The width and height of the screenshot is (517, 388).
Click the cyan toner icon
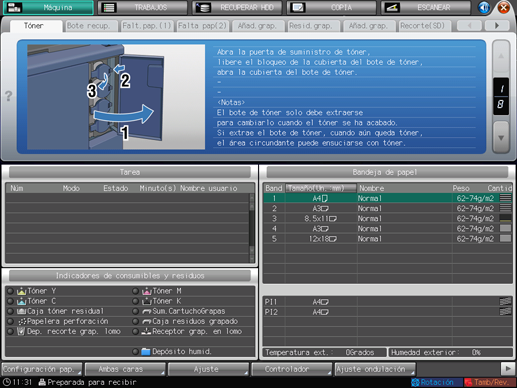[22, 301]
